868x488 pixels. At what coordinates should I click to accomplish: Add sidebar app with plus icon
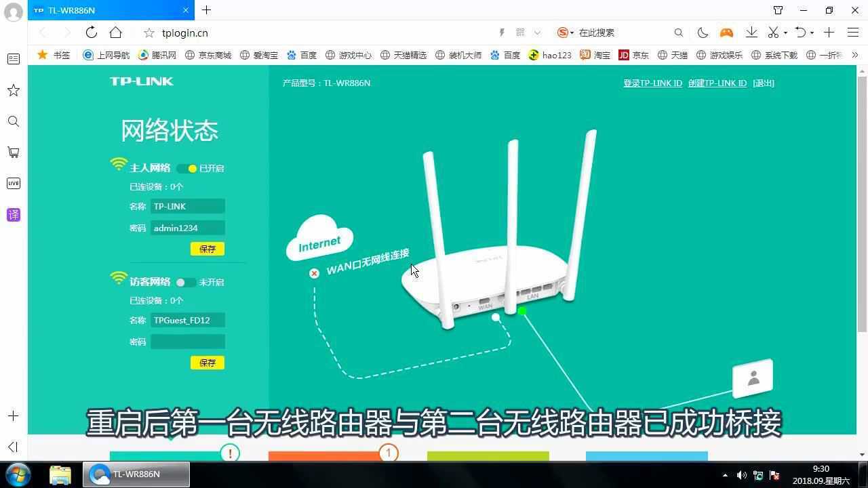pos(14,415)
